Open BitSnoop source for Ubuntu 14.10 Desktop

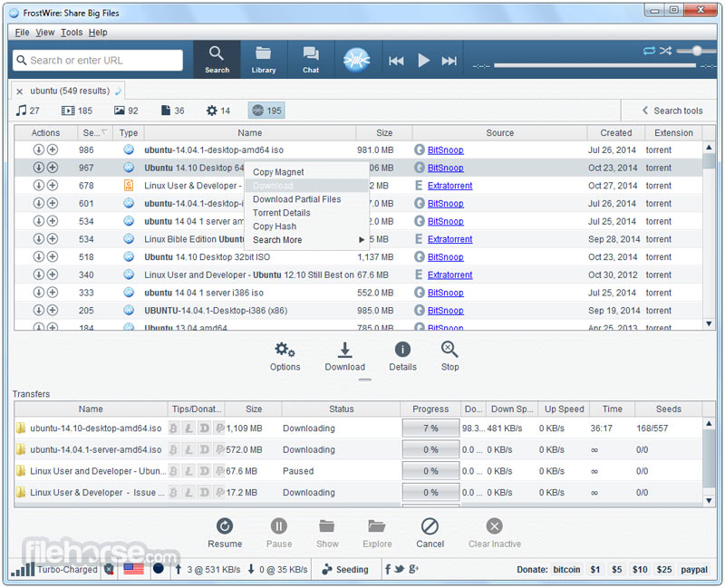tap(446, 168)
